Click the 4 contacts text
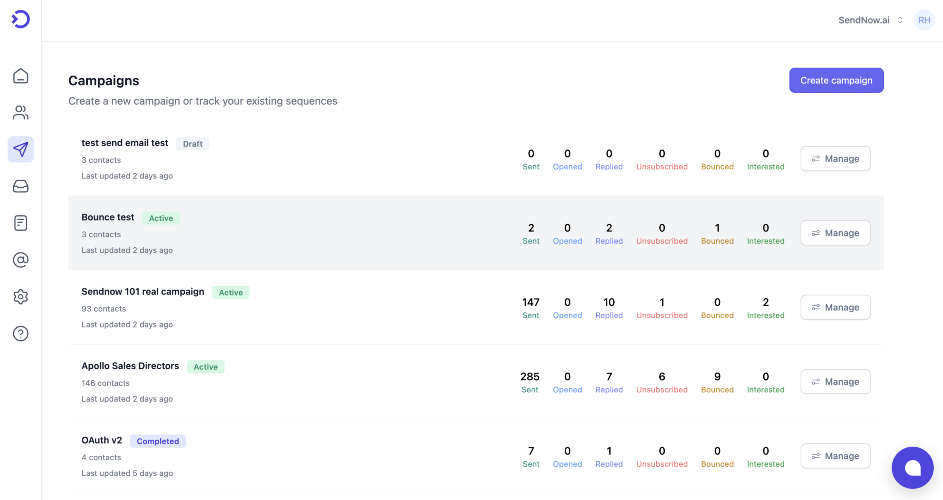This screenshot has height=500, width=943. (x=101, y=457)
